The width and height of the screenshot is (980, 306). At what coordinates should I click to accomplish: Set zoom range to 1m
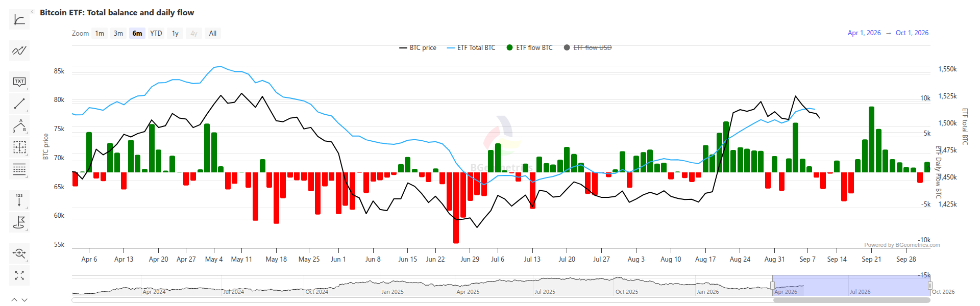[100, 33]
